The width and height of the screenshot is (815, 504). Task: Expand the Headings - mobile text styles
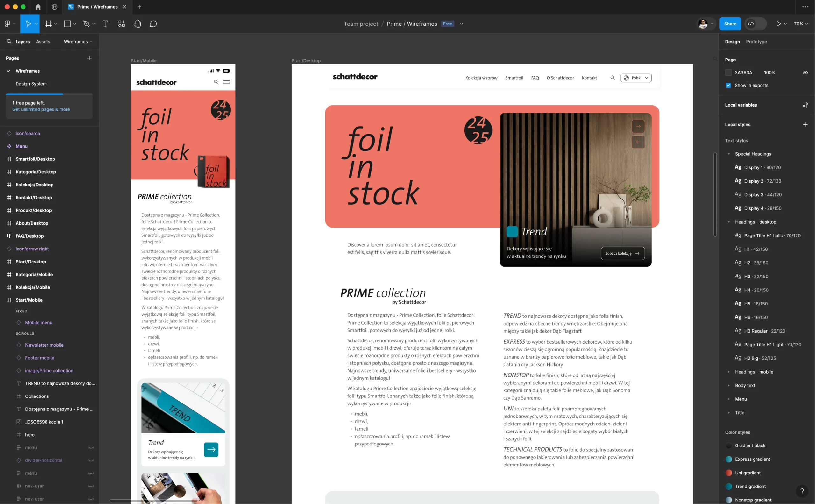coord(729,372)
